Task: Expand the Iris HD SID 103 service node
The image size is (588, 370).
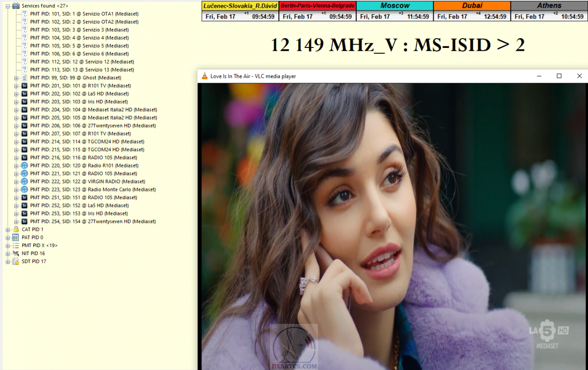Action: [x=16, y=102]
